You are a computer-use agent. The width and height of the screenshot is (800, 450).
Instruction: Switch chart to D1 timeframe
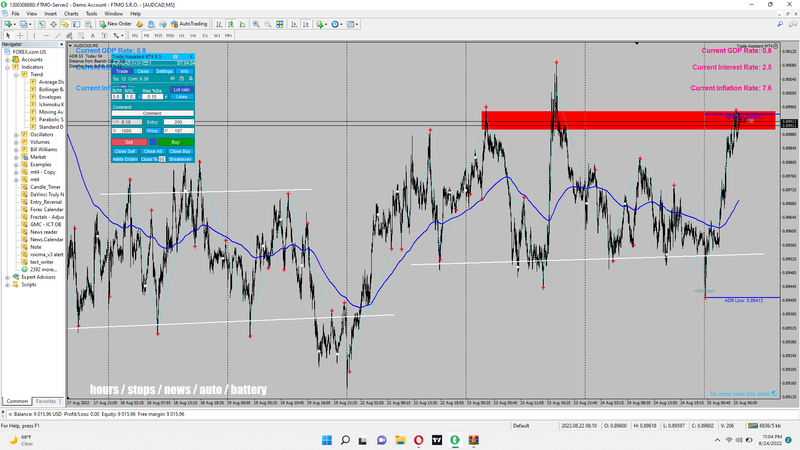(205, 35)
